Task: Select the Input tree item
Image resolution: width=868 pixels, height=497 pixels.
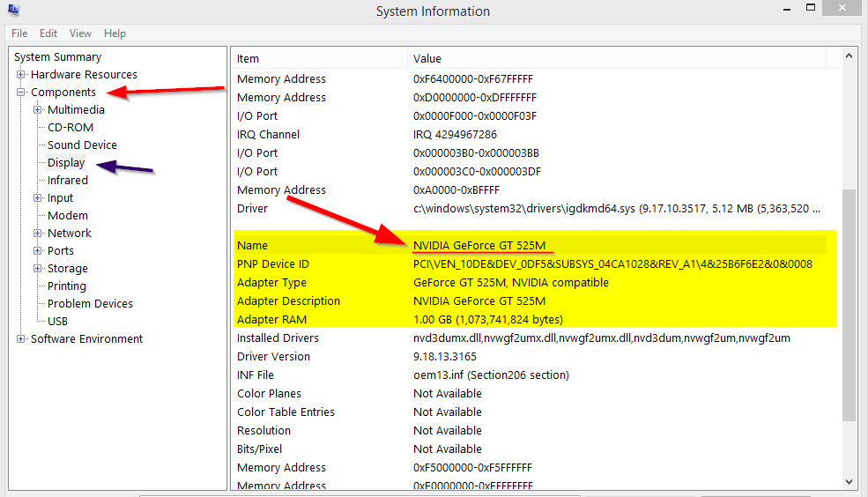Action: 60,197
